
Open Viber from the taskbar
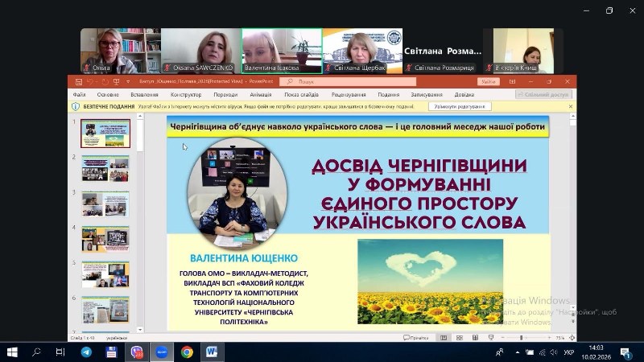137,352
